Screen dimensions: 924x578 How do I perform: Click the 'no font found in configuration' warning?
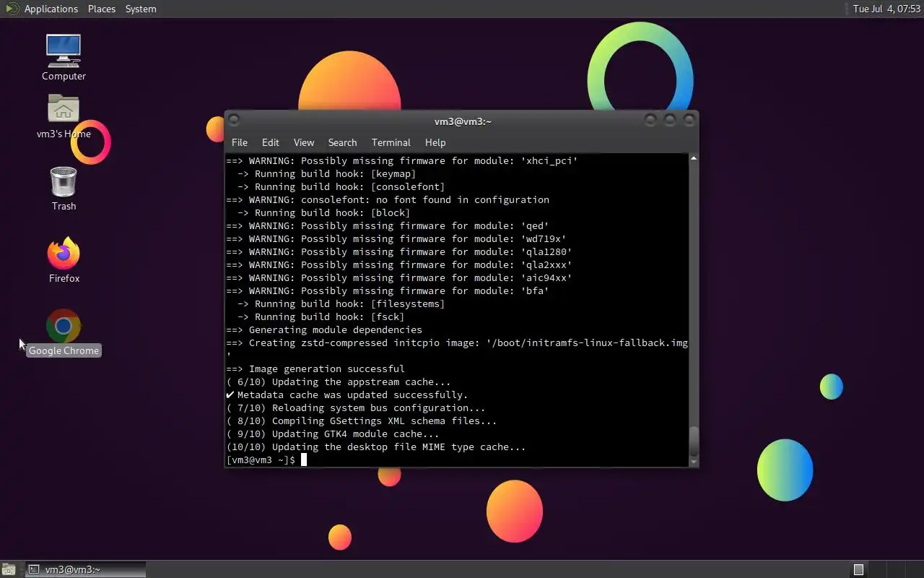388,199
